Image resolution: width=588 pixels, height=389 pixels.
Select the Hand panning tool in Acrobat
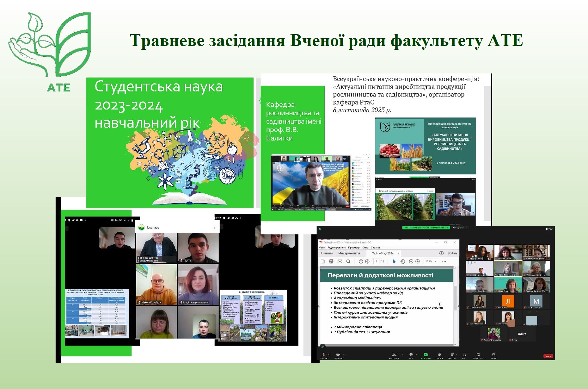pos(403,261)
